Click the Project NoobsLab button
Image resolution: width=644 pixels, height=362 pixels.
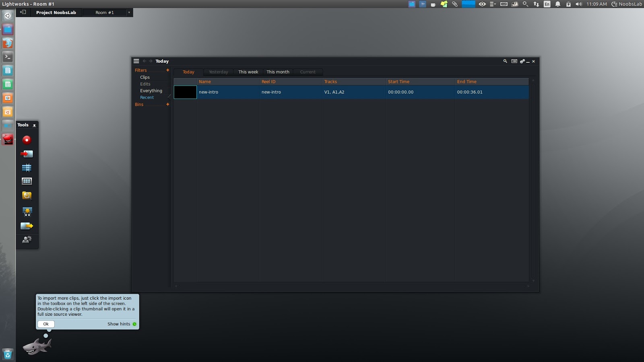click(x=56, y=12)
